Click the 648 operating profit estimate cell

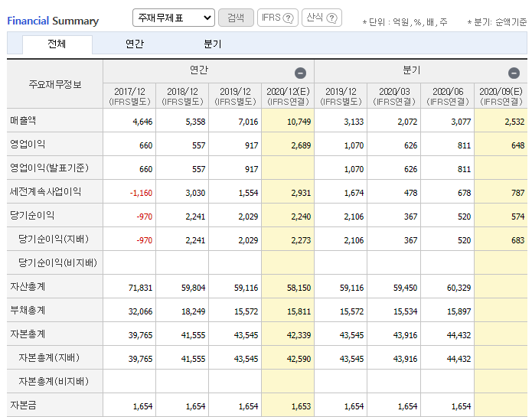(x=501, y=145)
